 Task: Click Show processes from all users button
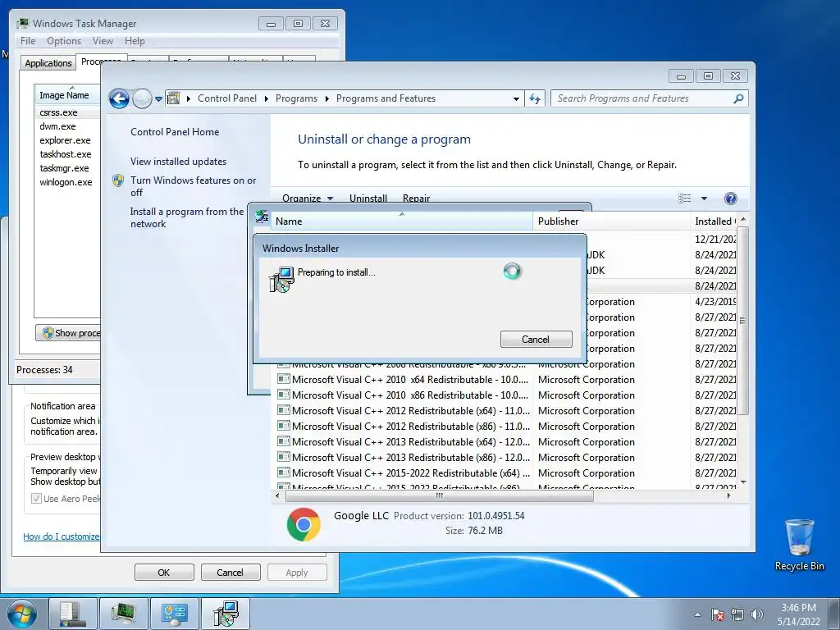68,333
